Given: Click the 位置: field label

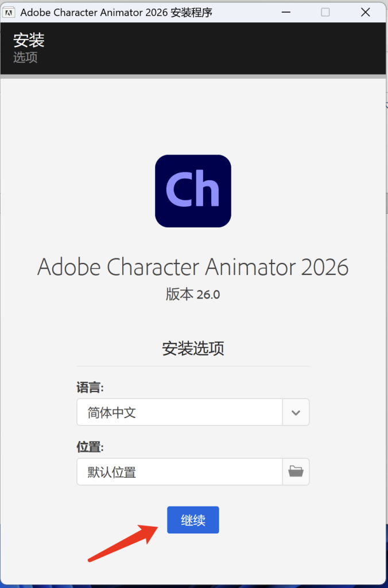Looking at the screenshot, I should click(90, 447).
